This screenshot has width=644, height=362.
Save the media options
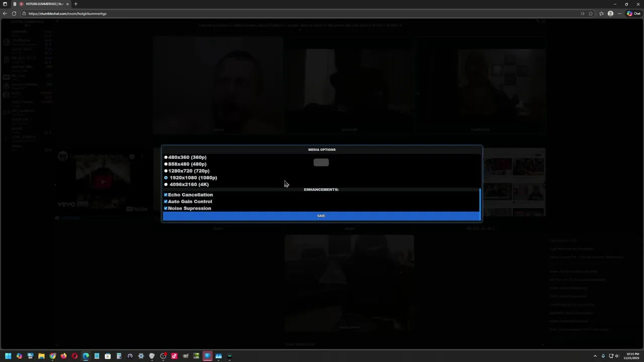pos(321,216)
